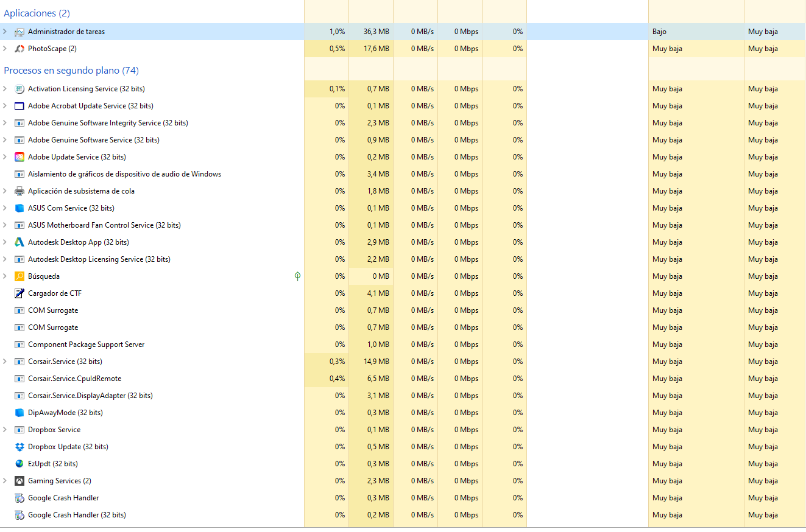Click the Autodesk Desktop App icon
Screen dimensions: 806x532
tap(19, 242)
